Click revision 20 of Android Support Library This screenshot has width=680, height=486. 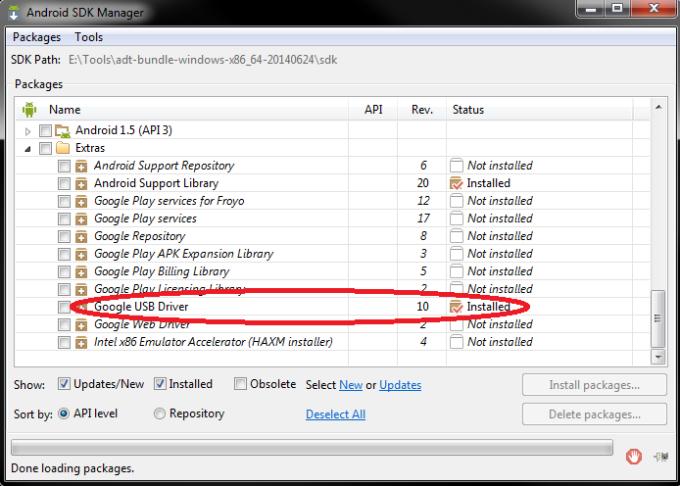click(x=423, y=183)
